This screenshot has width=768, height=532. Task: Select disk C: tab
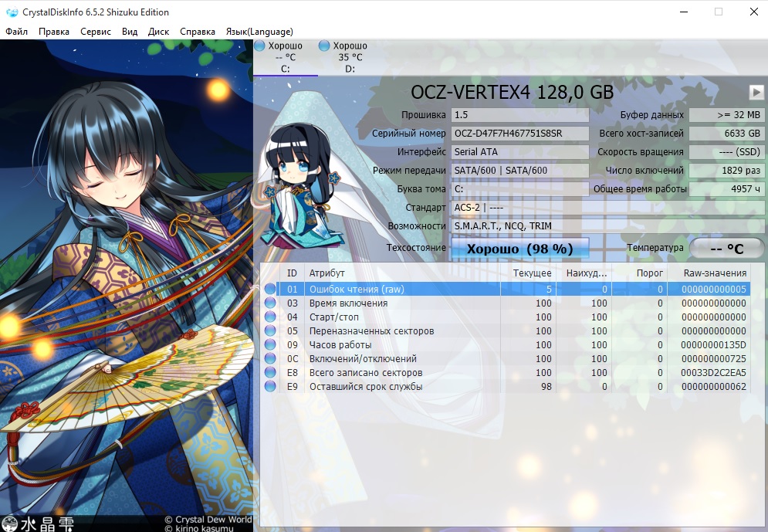click(286, 58)
